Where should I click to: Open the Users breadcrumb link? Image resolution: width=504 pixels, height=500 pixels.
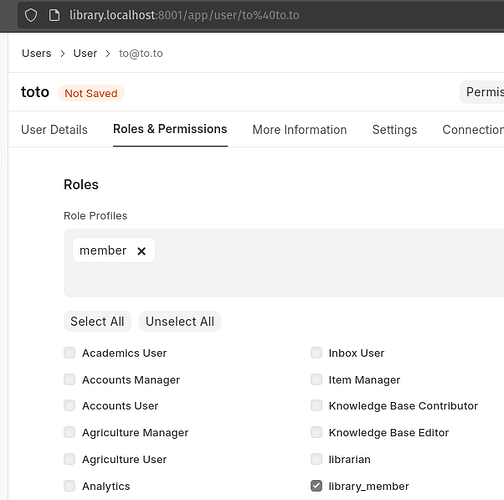[x=36, y=53]
